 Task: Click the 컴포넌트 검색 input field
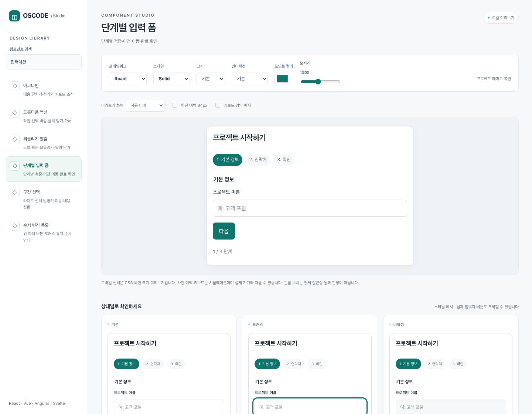point(44,62)
